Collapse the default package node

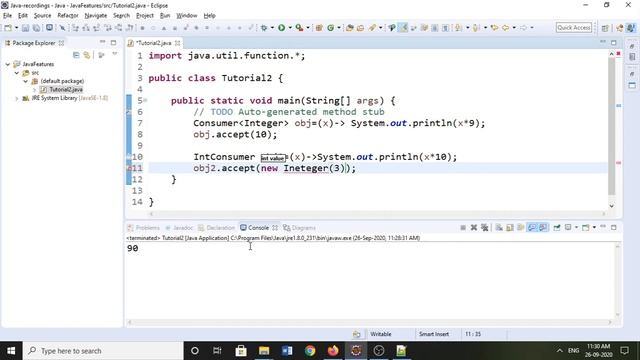tap(25, 81)
